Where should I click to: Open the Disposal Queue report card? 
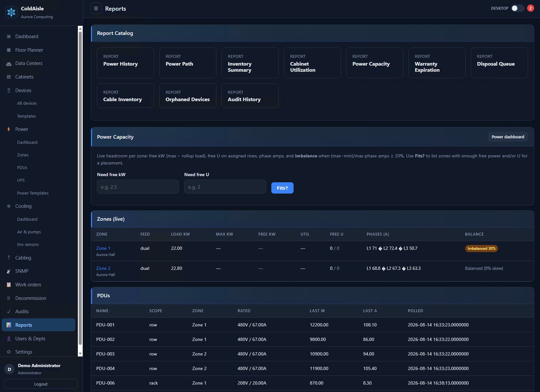pos(499,63)
